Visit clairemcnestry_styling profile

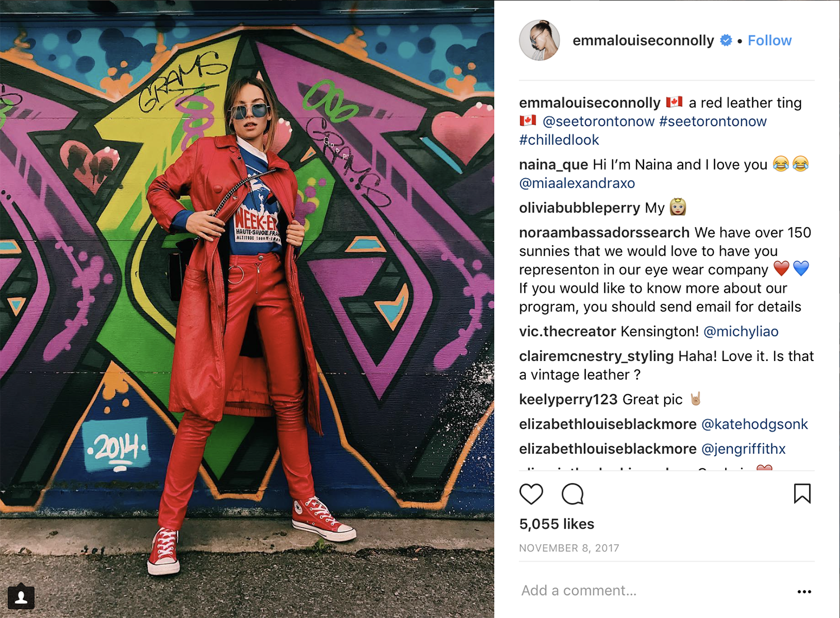pyautogui.click(x=596, y=357)
